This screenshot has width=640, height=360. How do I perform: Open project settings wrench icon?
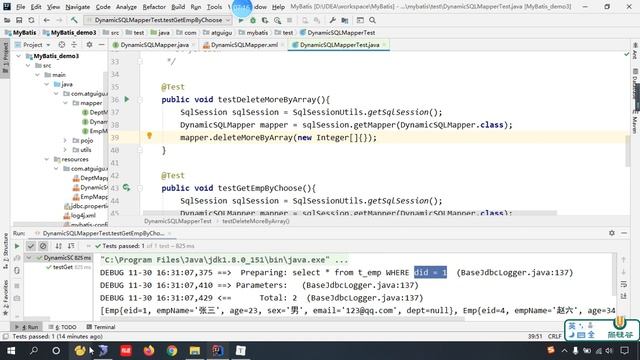point(333,20)
